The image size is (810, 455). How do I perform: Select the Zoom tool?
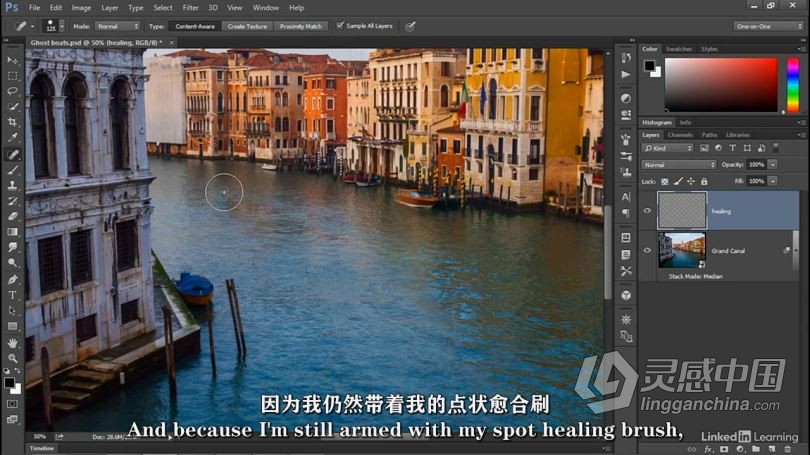(x=12, y=358)
